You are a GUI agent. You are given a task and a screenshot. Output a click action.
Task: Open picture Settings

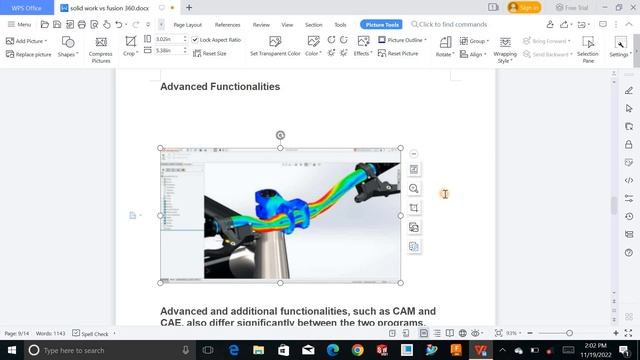pos(620,47)
